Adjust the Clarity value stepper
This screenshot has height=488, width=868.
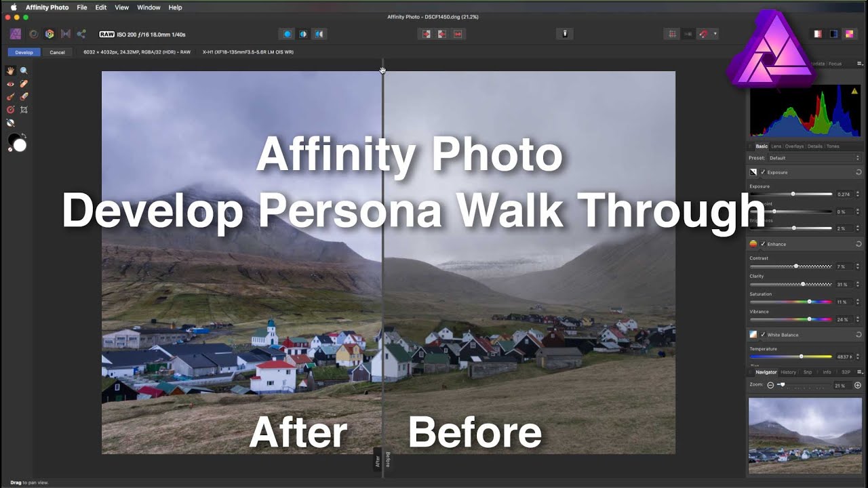[x=858, y=285]
